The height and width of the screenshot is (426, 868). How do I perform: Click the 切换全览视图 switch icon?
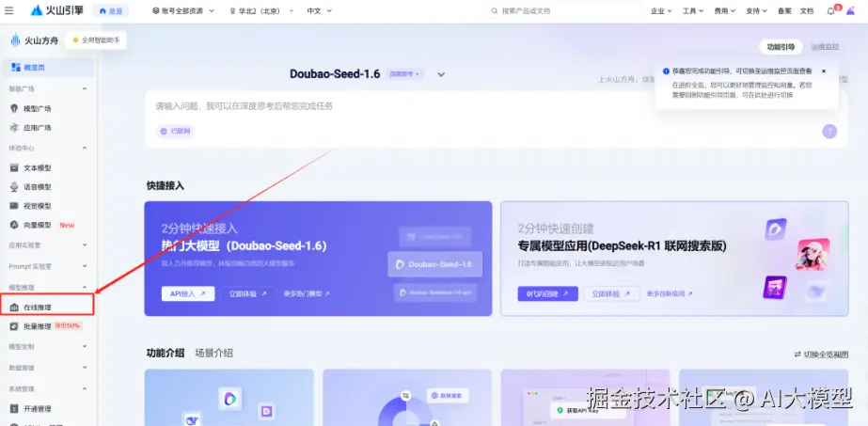[x=797, y=355]
